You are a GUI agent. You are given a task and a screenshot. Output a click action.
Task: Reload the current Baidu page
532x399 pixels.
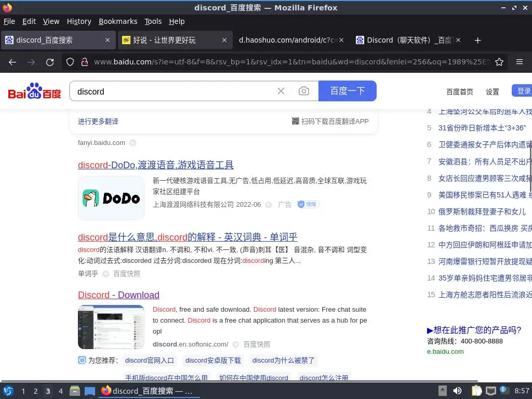50,62
